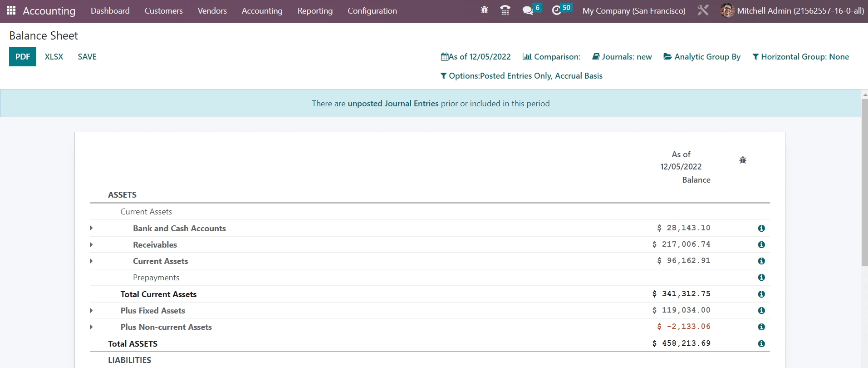
Task: Click info icon for Total ASSETS row
Action: [x=761, y=344]
